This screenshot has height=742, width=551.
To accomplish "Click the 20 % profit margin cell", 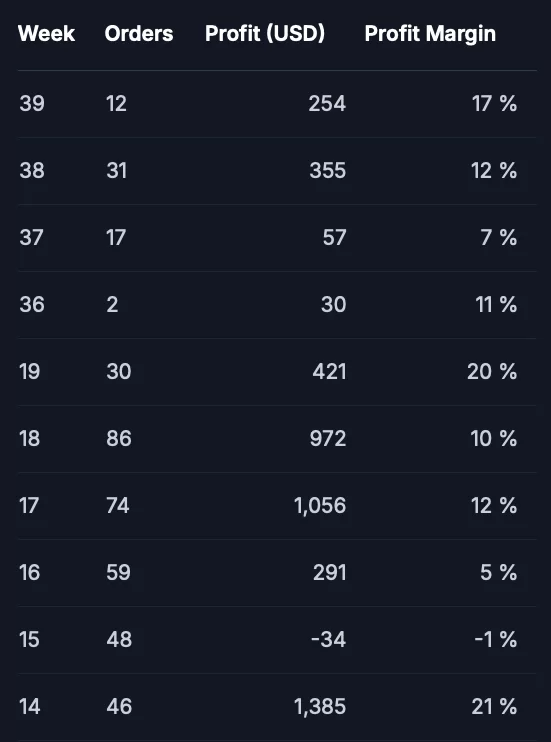I will pyautogui.click(x=492, y=372).
